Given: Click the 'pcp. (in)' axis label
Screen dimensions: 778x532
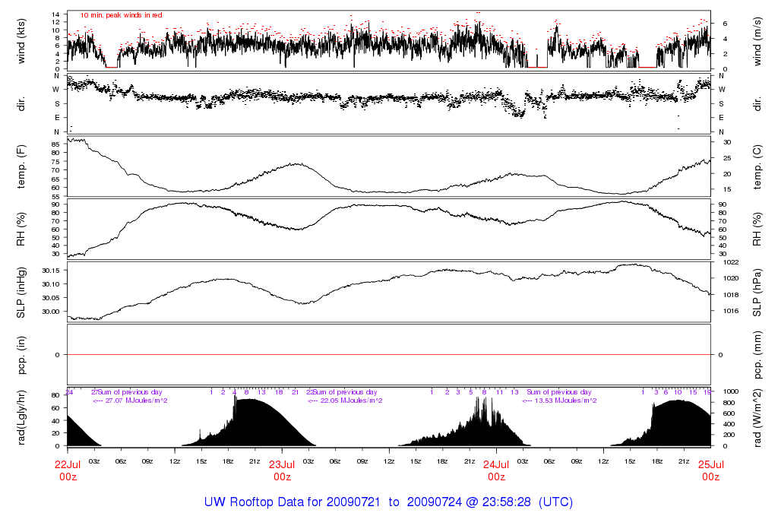Looking at the screenshot, I should click(x=21, y=355).
